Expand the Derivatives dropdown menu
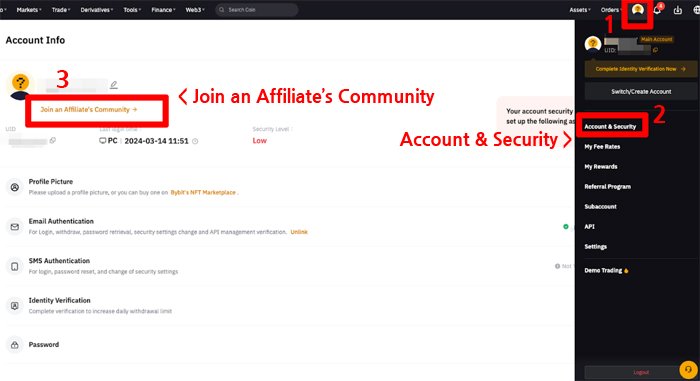The width and height of the screenshot is (700, 381). click(x=97, y=9)
